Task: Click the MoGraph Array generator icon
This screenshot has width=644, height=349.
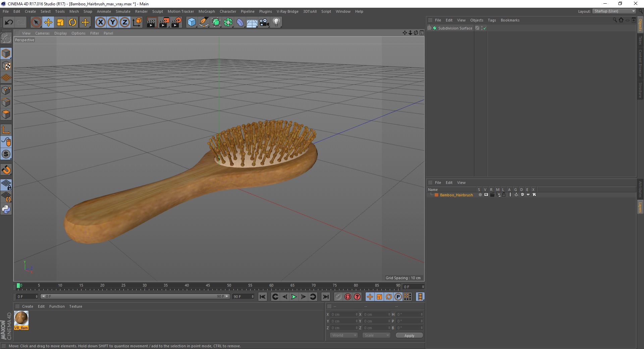Action: [x=228, y=22]
